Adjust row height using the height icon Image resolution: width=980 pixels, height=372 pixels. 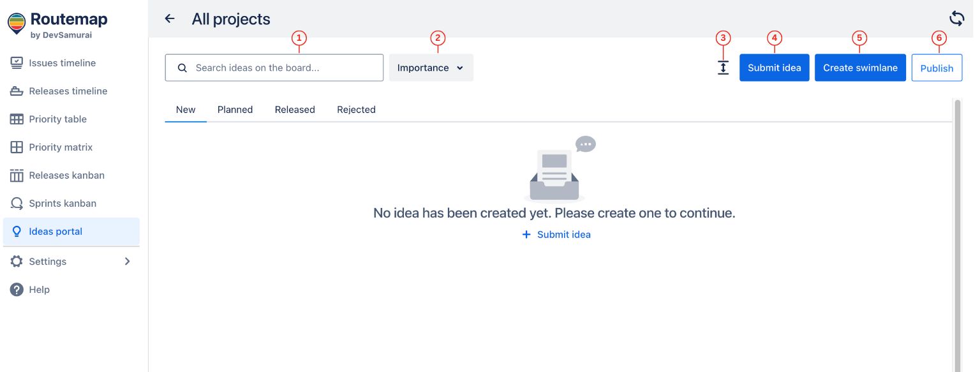click(x=723, y=67)
